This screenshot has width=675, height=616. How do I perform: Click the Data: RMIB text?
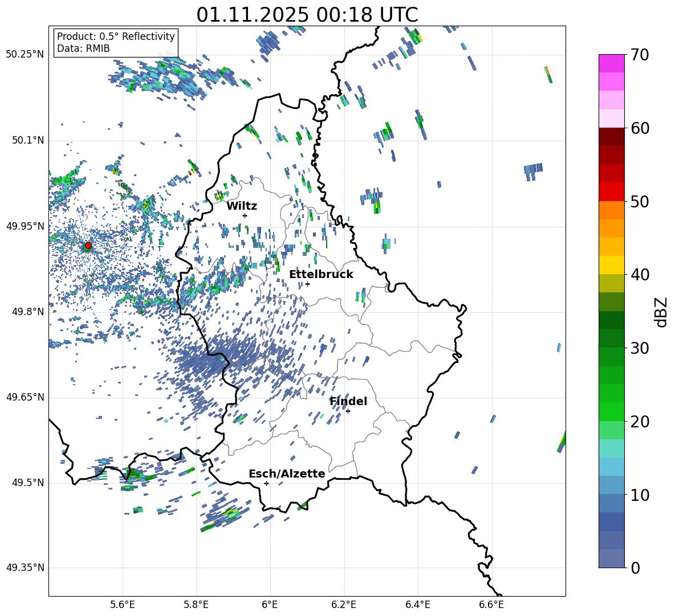(83, 48)
